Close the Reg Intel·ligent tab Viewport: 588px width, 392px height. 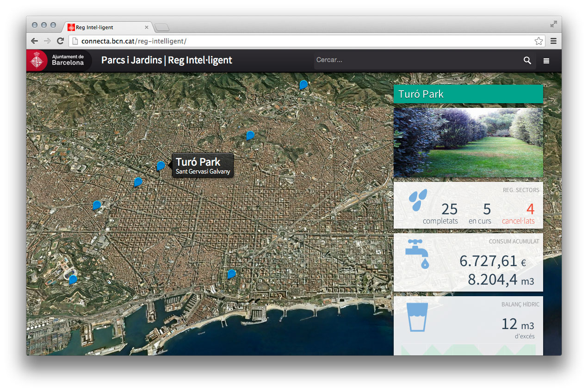(x=147, y=27)
